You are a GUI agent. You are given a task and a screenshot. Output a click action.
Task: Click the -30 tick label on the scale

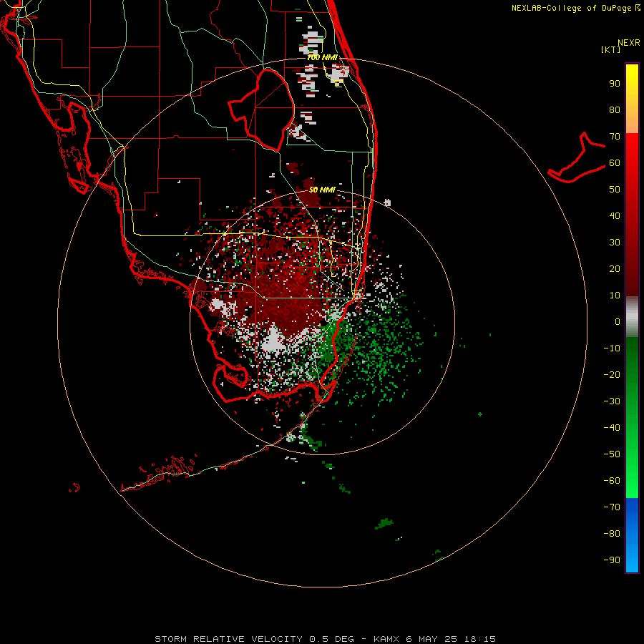(x=612, y=401)
